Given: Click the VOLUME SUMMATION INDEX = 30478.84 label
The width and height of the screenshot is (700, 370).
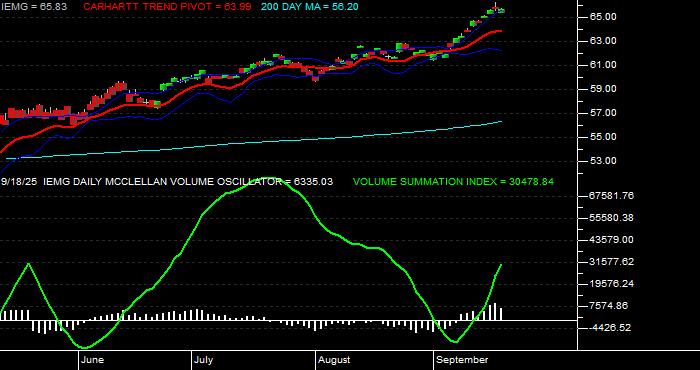Looking at the screenshot, I should [x=453, y=182].
